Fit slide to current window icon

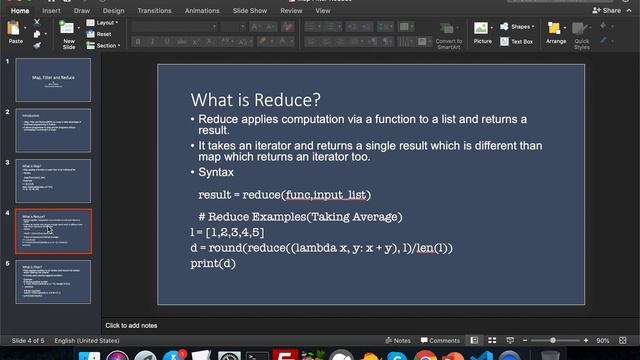pos(622,340)
